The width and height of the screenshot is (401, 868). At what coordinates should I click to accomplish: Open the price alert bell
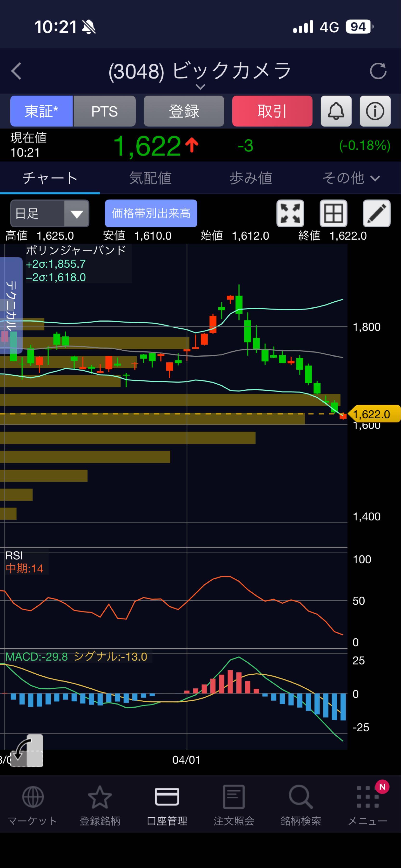pos(336,111)
